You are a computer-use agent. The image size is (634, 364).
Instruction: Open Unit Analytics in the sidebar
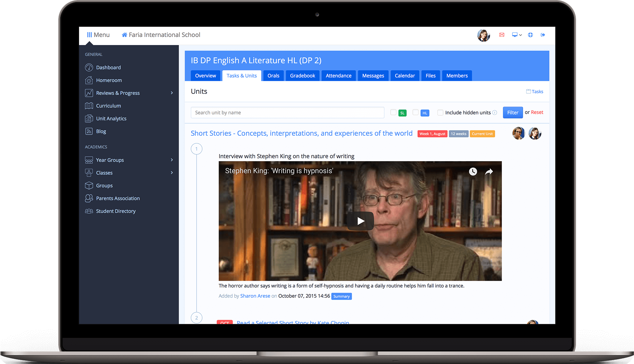[111, 119]
